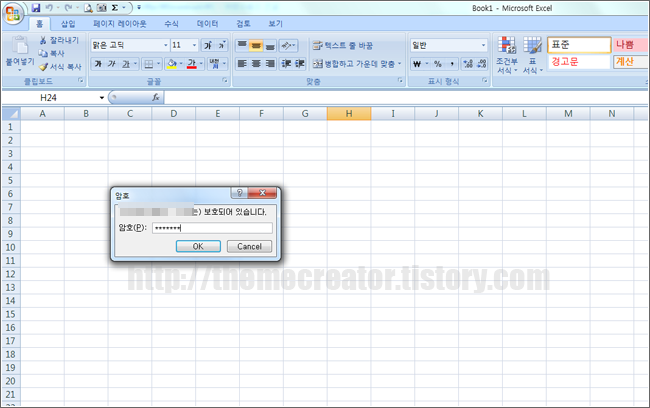Expand the 맑은 고딕 font name dropdown
The width and height of the screenshot is (650, 408).
coord(165,45)
